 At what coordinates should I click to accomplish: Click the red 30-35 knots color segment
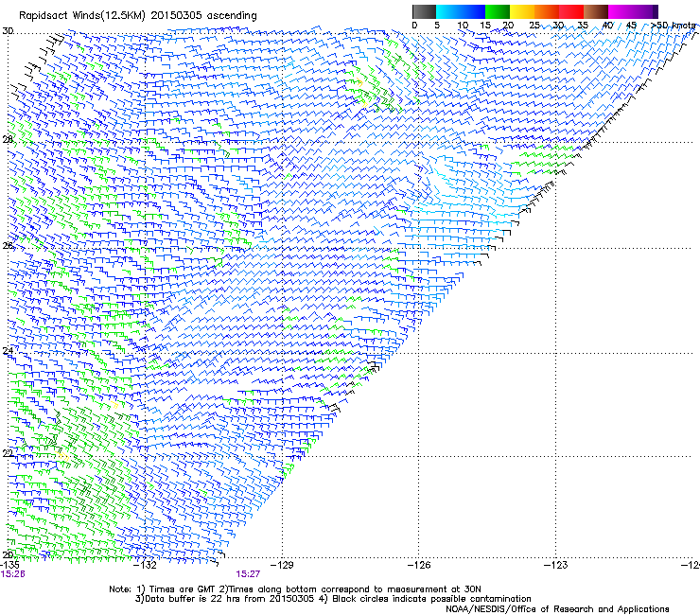(x=571, y=11)
